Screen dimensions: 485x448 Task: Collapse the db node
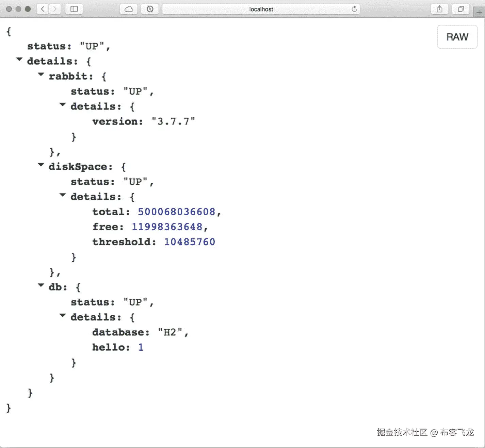point(41,285)
